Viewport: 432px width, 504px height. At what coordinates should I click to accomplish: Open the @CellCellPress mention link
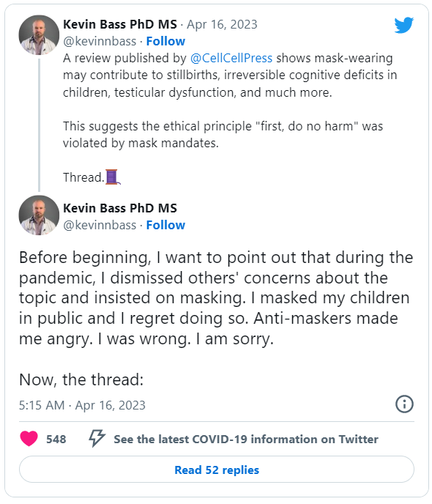pos(231,58)
